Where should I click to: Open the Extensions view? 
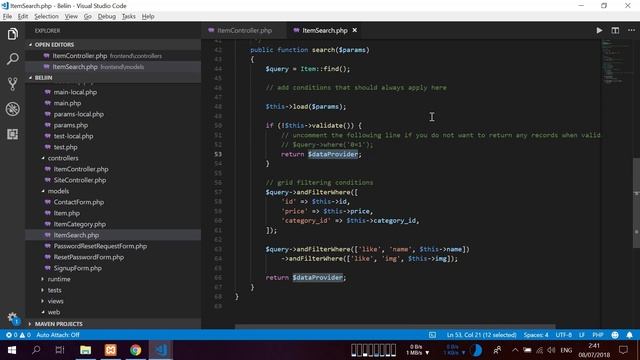13,134
